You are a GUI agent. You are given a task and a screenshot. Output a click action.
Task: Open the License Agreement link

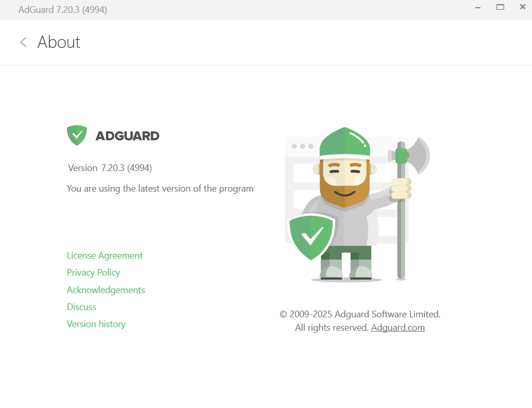[105, 256]
